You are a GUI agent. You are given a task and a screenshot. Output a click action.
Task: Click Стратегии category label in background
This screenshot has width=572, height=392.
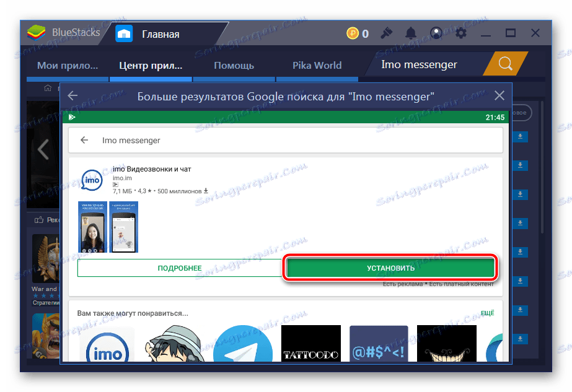46,303
